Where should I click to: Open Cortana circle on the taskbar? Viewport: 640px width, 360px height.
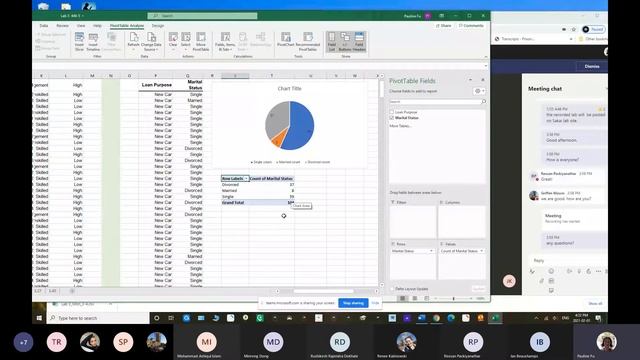pos(156,318)
